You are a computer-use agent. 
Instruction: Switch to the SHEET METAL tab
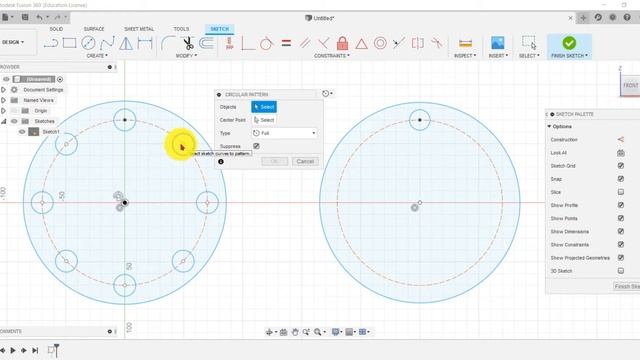click(x=139, y=29)
